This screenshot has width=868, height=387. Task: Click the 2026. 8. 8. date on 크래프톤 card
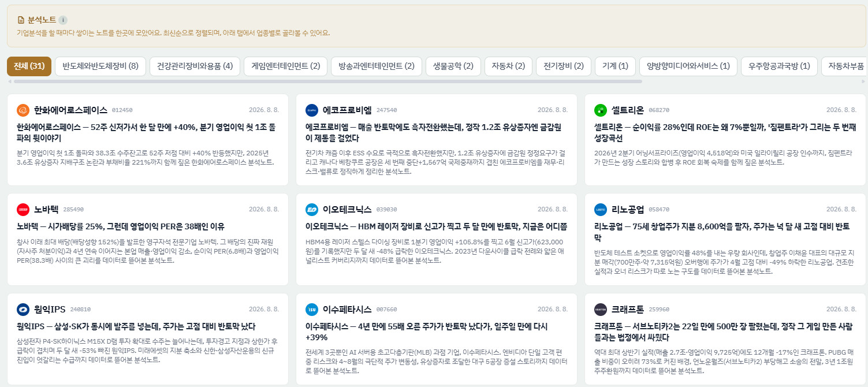coord(841,310)
